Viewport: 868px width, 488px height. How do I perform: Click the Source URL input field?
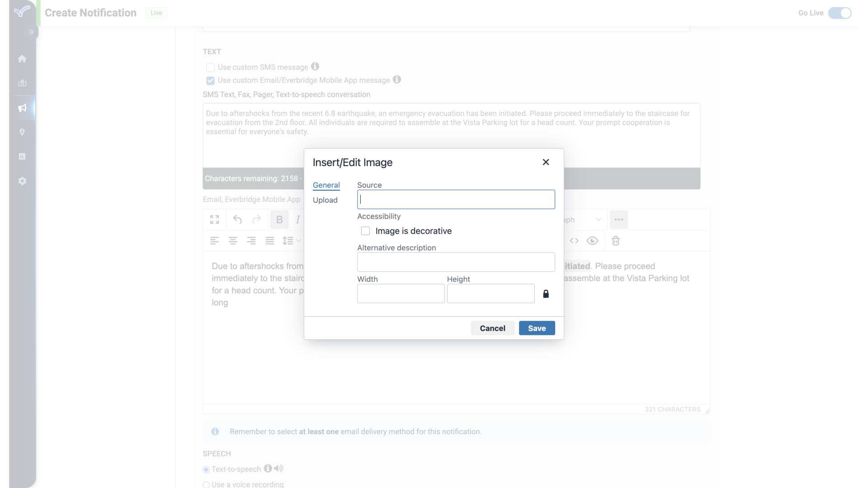click(456, 199)
